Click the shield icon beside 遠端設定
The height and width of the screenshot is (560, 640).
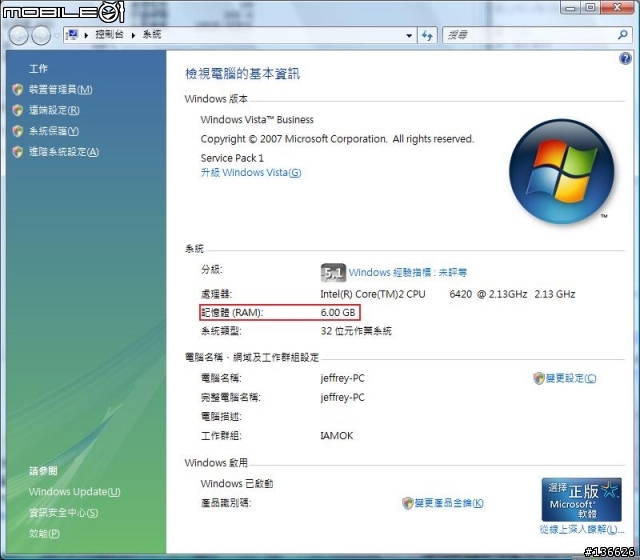pos(18,110)
